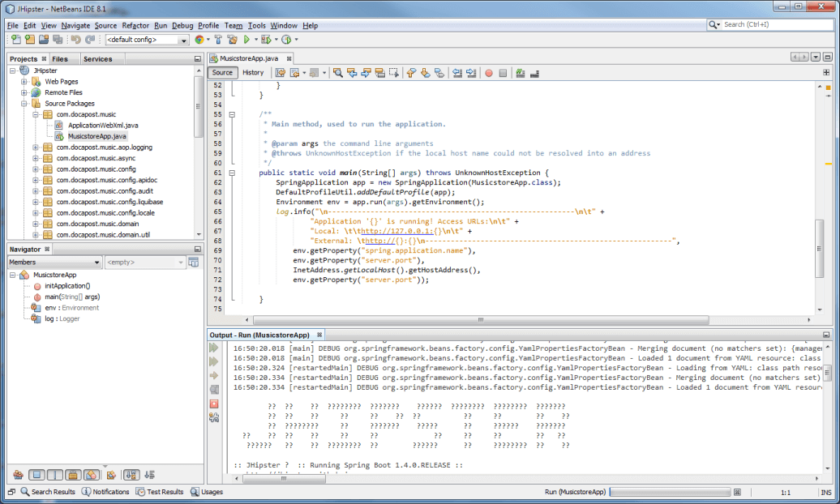840x504 pixels.
Task: Switch to the Services tab
Action: tap(97, 59)
